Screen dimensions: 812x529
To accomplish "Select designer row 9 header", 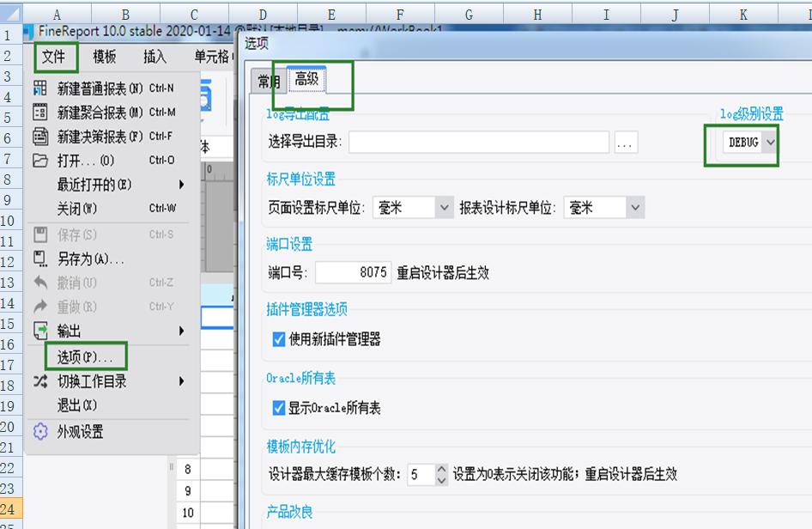I will [x=187, y=490].
